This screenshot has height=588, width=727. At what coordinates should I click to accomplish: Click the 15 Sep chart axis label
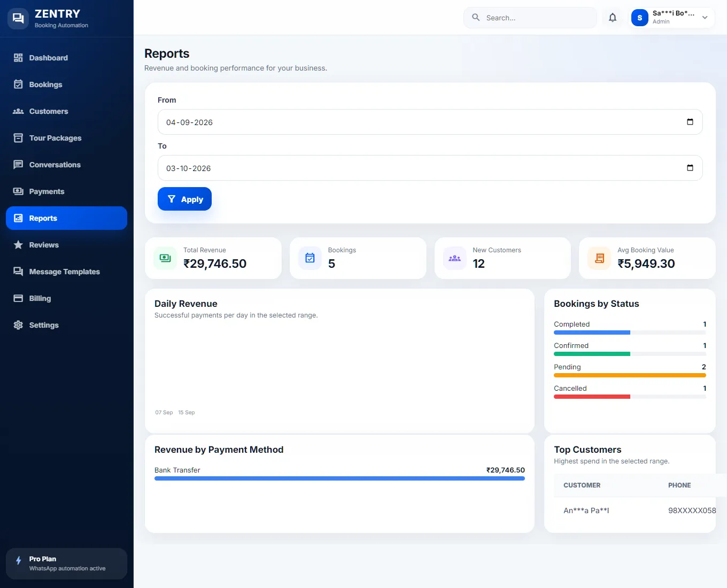(187, 413)
